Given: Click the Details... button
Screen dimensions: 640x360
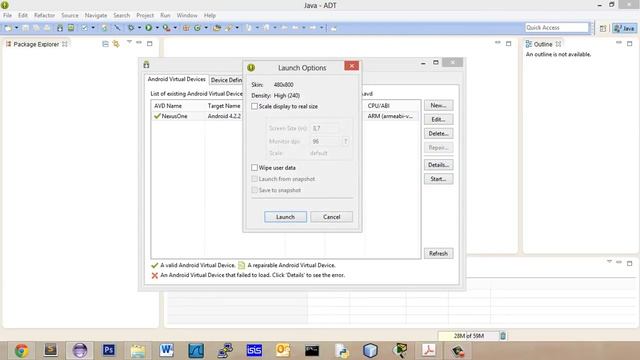Looking at the screenshot, I should point(438,165).
